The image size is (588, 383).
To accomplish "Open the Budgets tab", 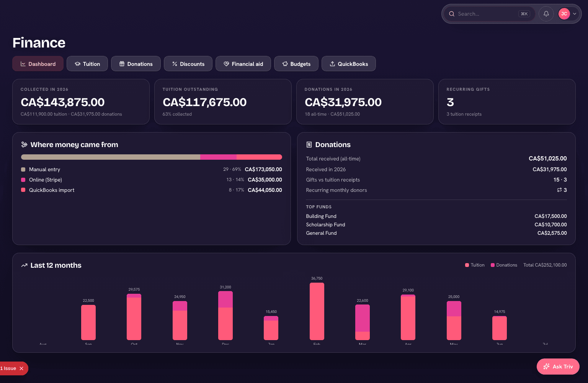I will click(x=296, y=64).
